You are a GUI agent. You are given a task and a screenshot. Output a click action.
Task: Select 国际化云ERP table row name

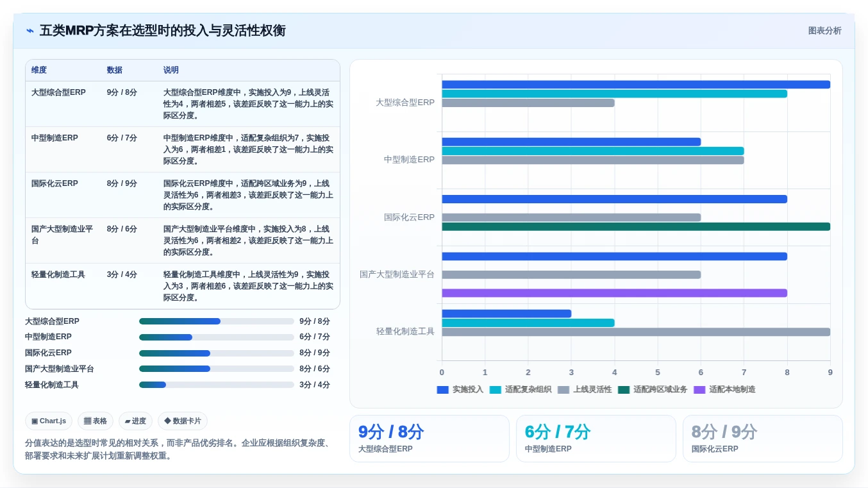click(x=54, y=183)
